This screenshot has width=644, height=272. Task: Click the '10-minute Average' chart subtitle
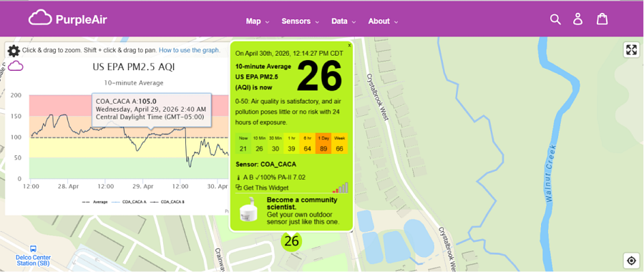tap(134, 83)
